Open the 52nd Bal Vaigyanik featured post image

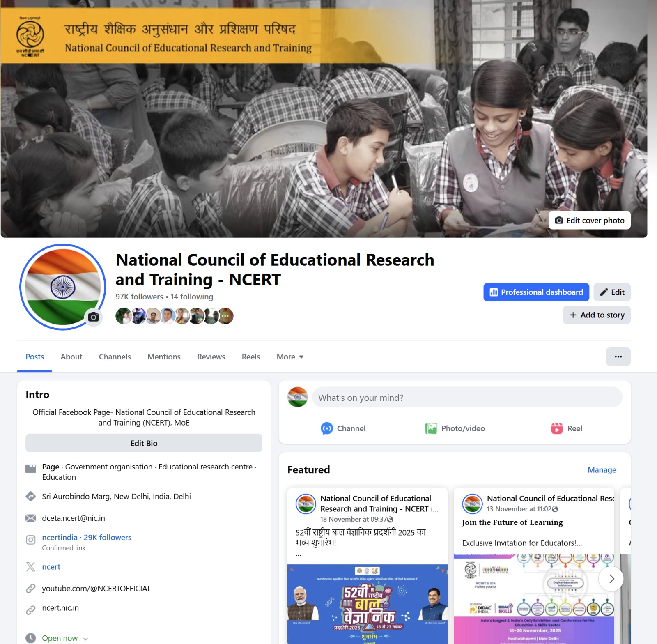367,604
